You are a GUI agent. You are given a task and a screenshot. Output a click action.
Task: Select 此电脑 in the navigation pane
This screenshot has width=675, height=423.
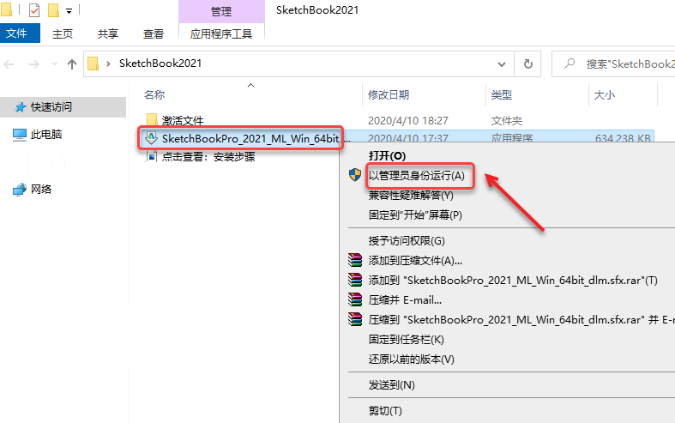tap(46, 134)
